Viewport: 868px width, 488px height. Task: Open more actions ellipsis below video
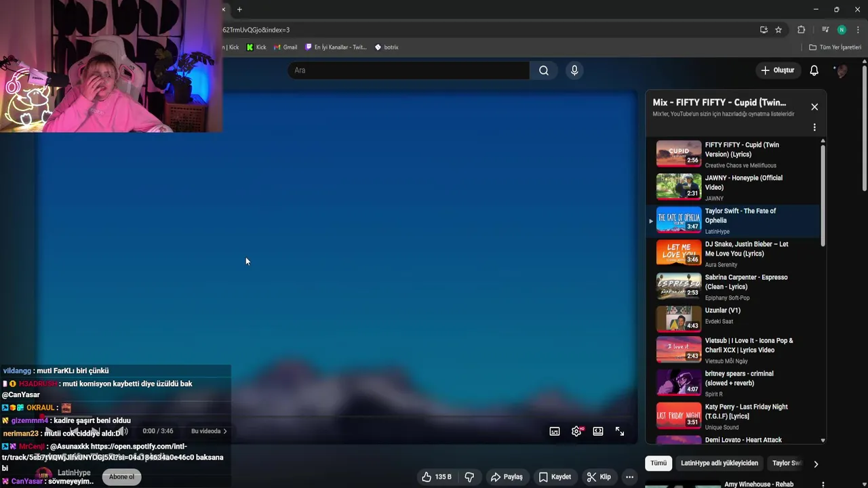(629, 477)
